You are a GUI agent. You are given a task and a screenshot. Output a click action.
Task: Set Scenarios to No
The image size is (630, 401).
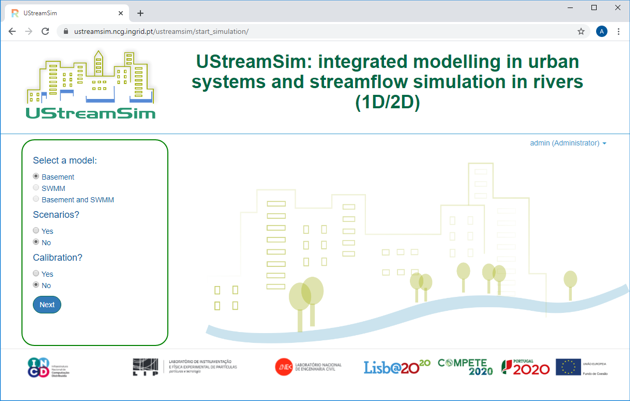tap(36, 242)
